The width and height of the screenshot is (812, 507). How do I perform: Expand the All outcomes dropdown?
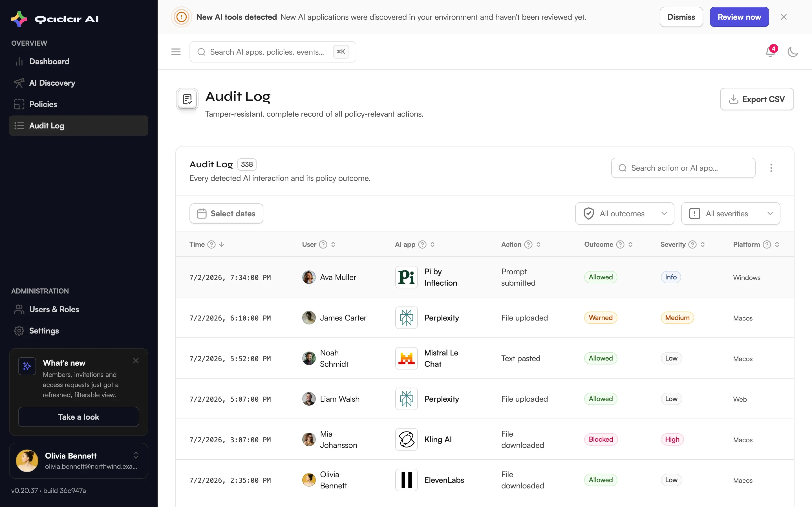(x=625, y=214)
